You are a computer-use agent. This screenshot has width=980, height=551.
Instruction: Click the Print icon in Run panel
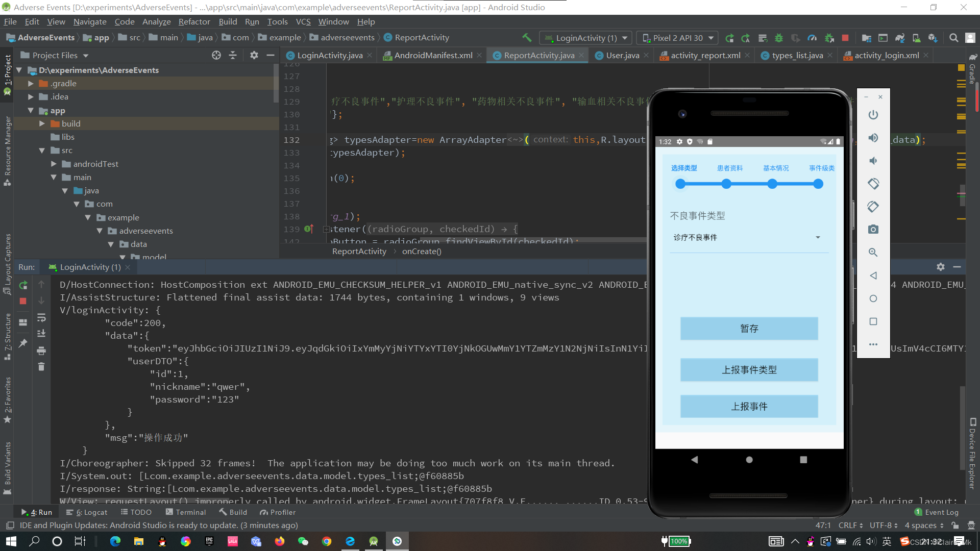[x=41, y=350]
